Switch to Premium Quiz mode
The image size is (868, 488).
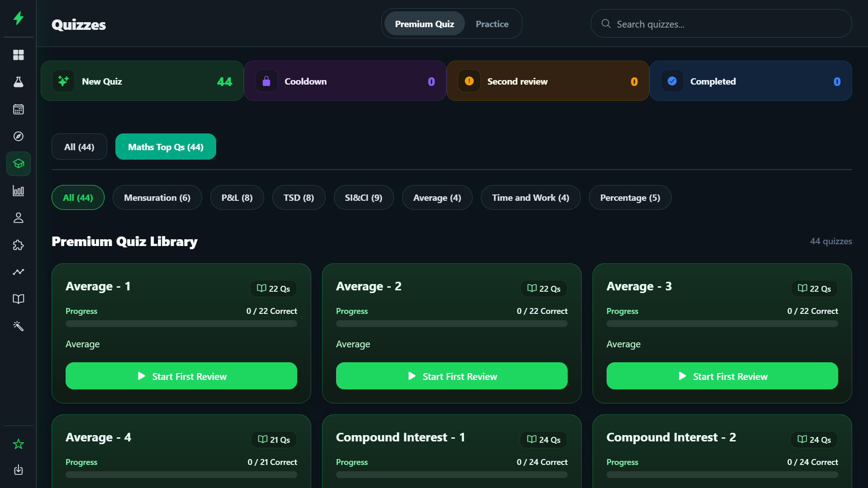tap(424, 24)
